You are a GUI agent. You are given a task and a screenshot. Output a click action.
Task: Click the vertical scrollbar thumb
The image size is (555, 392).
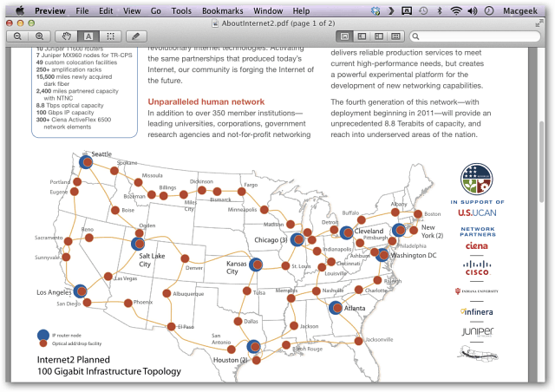pos(541,161)
